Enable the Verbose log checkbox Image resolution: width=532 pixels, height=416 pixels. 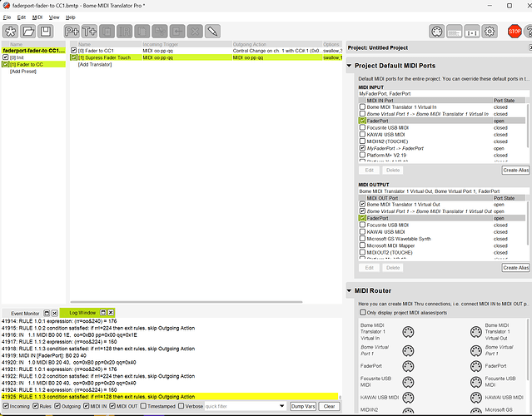coord(181,406)
